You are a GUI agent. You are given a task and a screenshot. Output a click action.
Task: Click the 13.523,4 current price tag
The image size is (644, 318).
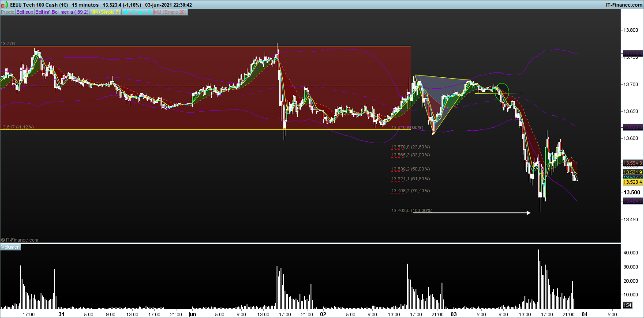[x=633, y=182]
